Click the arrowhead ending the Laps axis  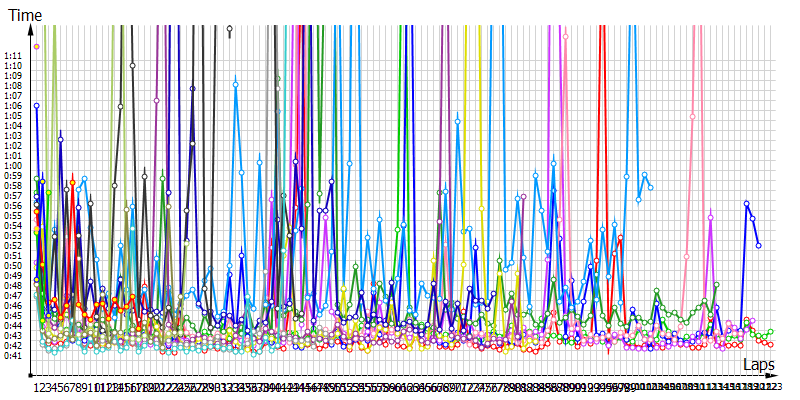click(770, 373)
